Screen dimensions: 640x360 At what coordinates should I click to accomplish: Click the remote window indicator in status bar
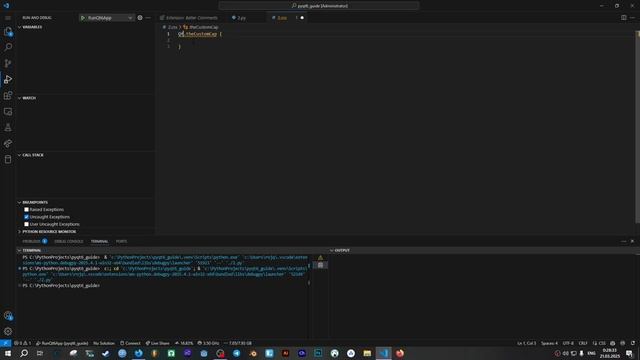click(x=5, y=343)
